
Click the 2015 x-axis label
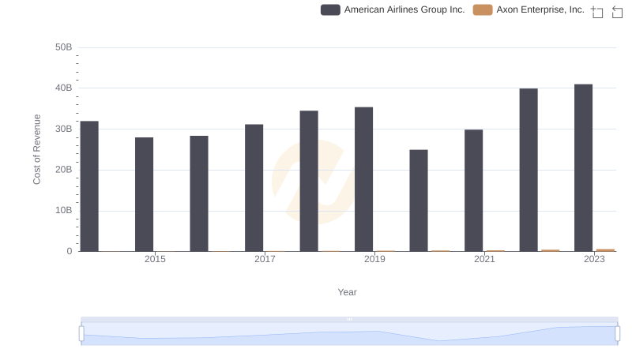tap(155, 259)
